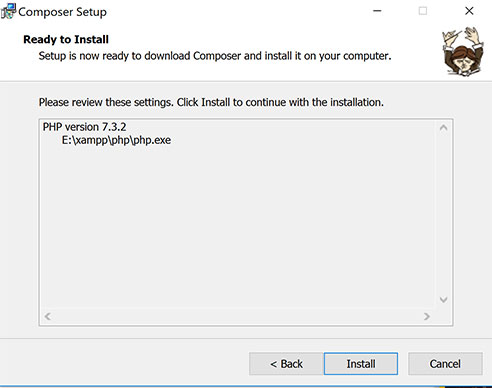The height and width of the screenshot is (388, 492).
Task: Select the 'PHP version 7.3.2' line
Action: pos(84,127)
